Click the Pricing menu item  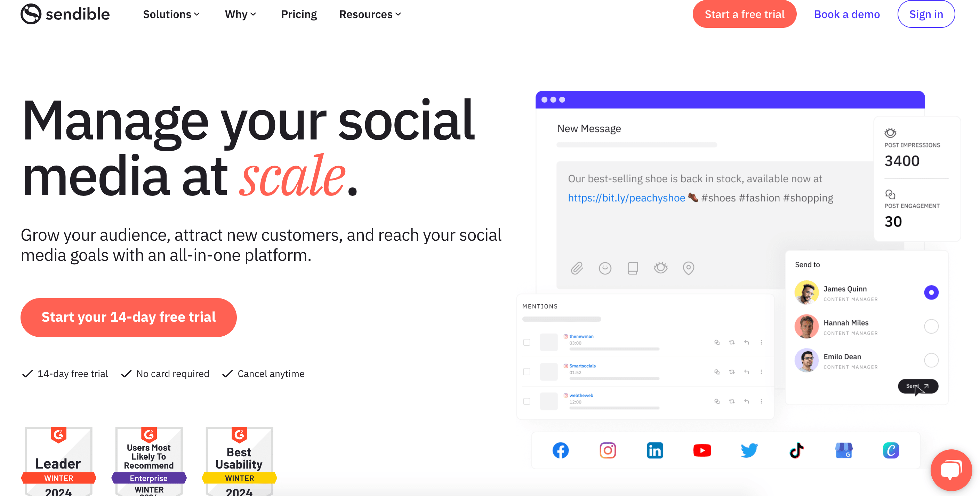[298, 14]
